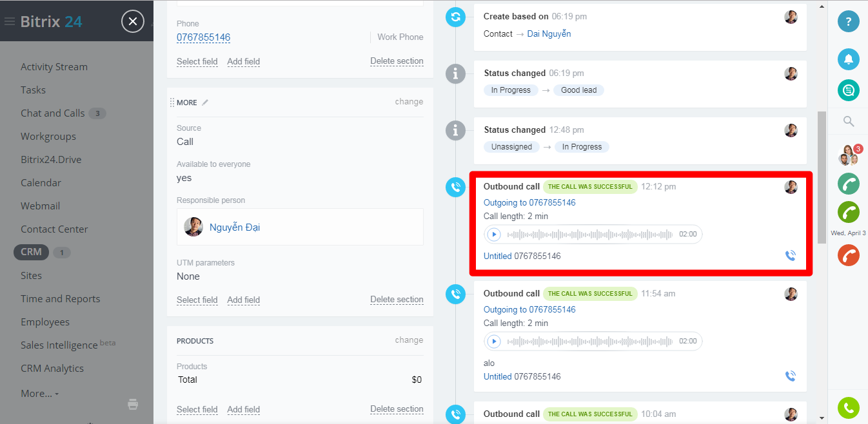Viewport: 868px width, 424px height.
Task: Seek in the 12:12 pm call waveform
Action: [x=590, y=235]
